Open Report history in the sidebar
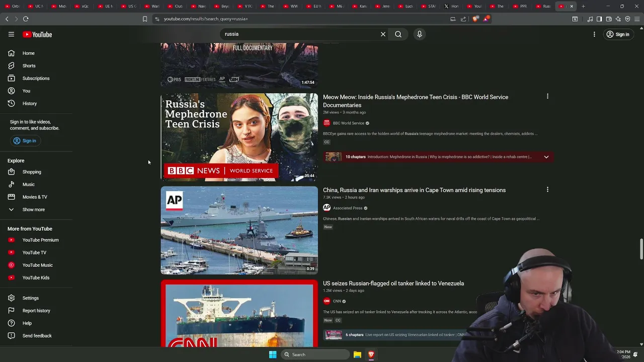 [x=36, y=311]
